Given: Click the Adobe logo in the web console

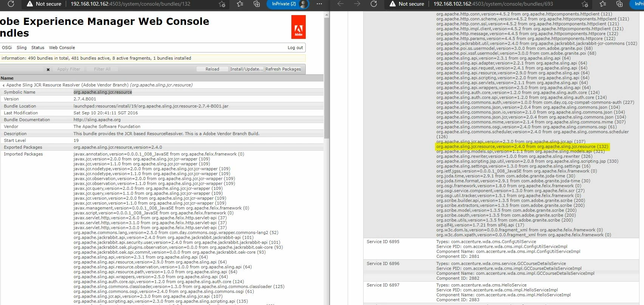Looking at the screenshot, I should pyautogui.click(x=298, y=27).
